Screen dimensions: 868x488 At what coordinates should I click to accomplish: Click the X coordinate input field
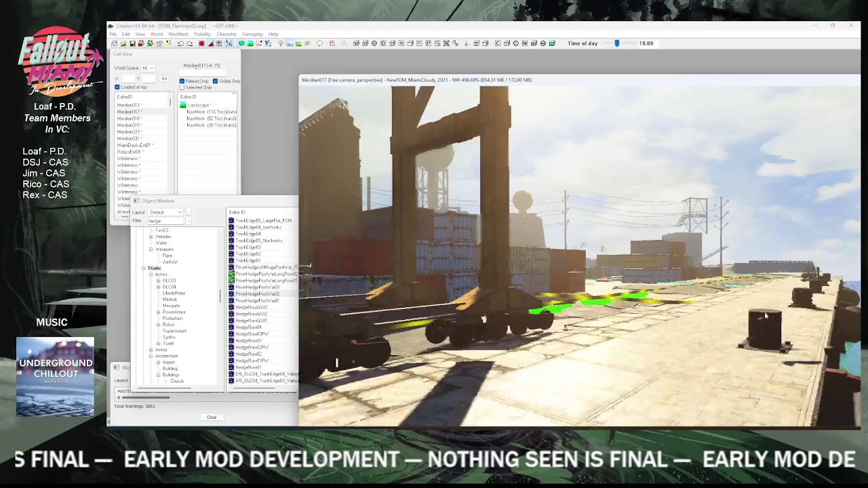(x=129, y=79)
